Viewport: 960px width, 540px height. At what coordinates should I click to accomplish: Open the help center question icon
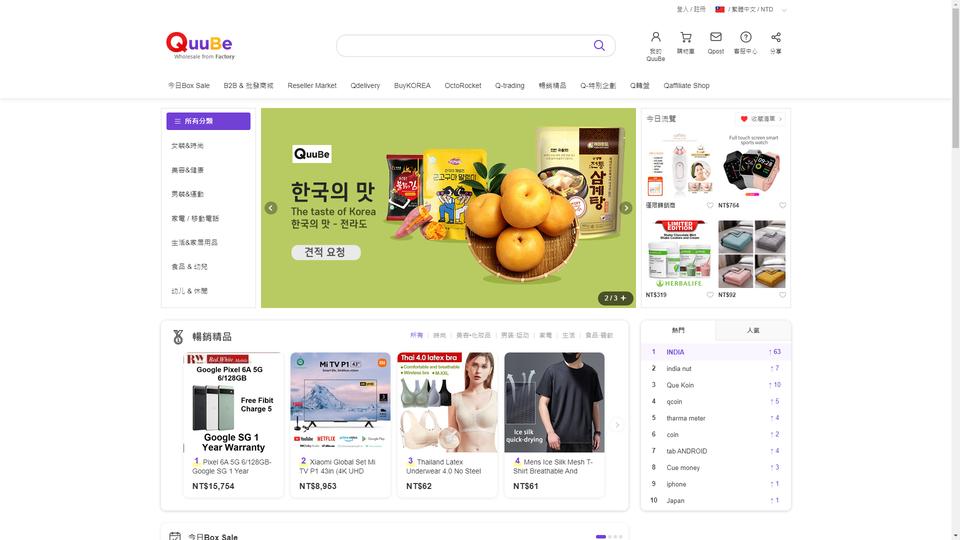pos(746,37)
